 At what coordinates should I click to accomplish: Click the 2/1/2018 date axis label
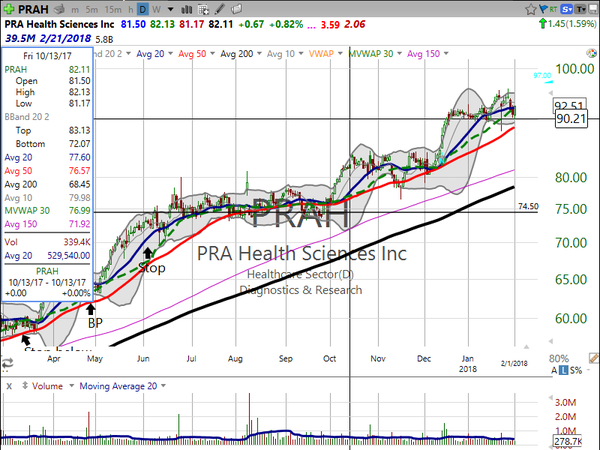[514, 363]
